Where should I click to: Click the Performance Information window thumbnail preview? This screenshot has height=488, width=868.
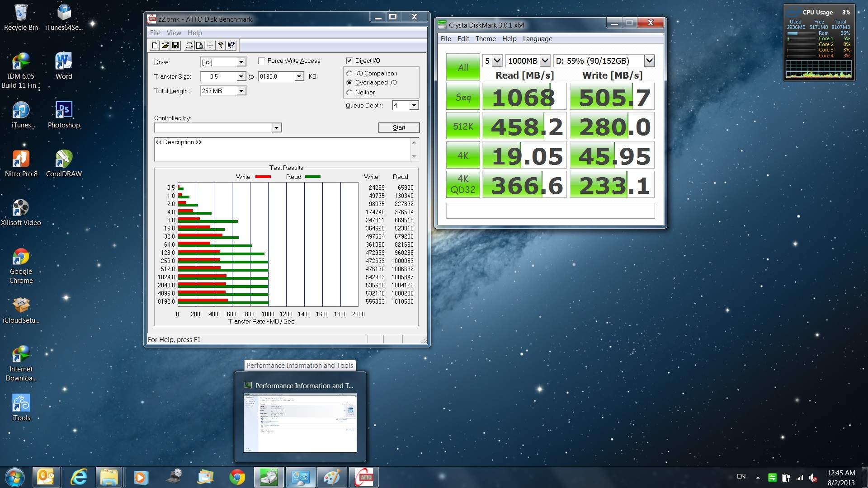click(300, 422)
